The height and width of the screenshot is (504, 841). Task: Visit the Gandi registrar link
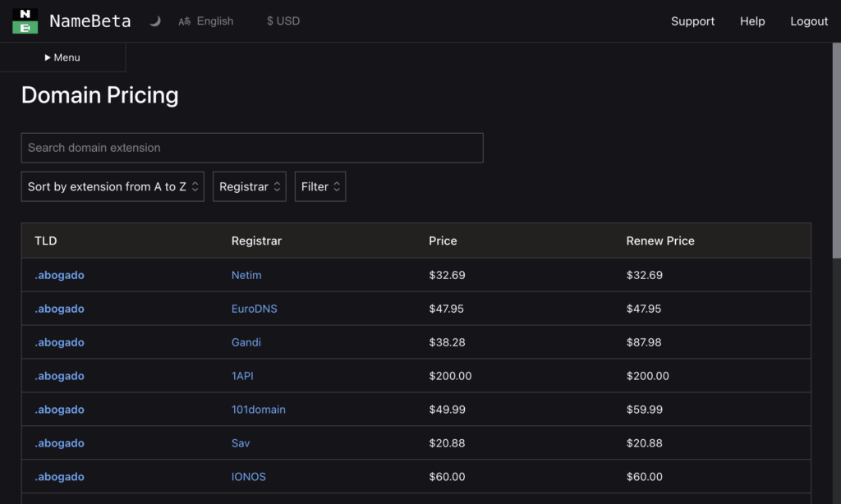coord(246,342)
